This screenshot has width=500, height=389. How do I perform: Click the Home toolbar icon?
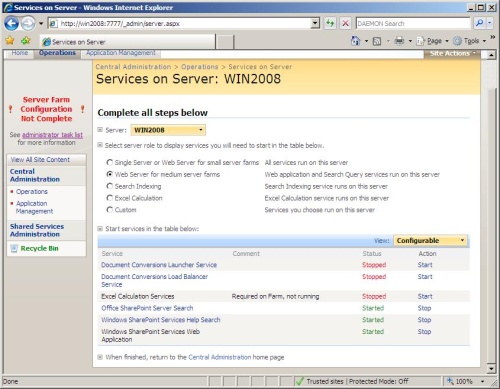pos(355,41)
